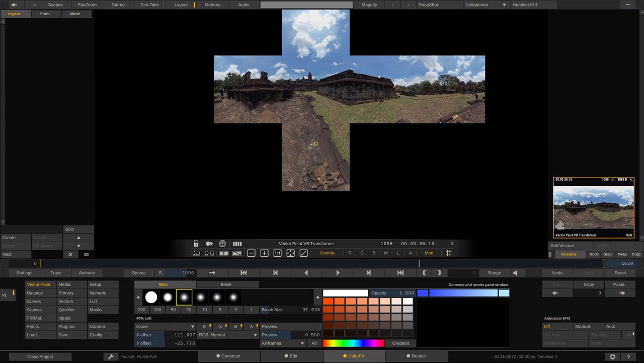Viewport: 644px width, 363px height.
Task: Click the fit-to-view icon in viewport toolbar
Action: point(291,253)
